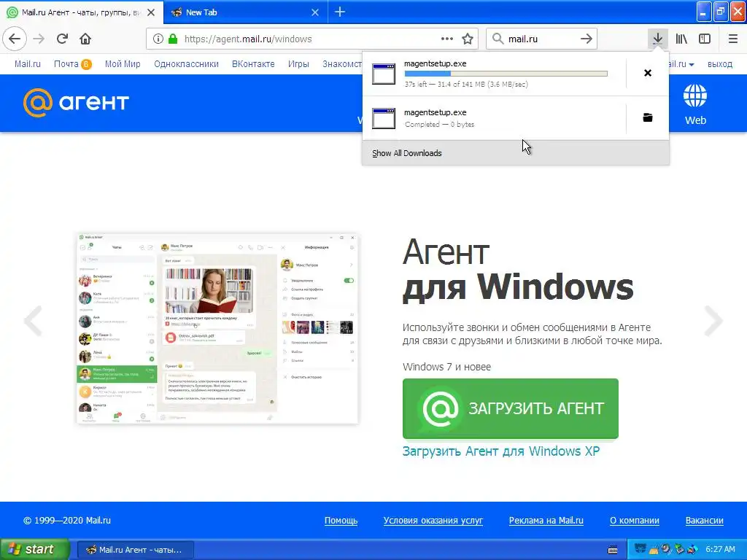747x560 pixels.
Task: Open Помощь footer link
Action: pyautogui.click(x=341, y=521)
